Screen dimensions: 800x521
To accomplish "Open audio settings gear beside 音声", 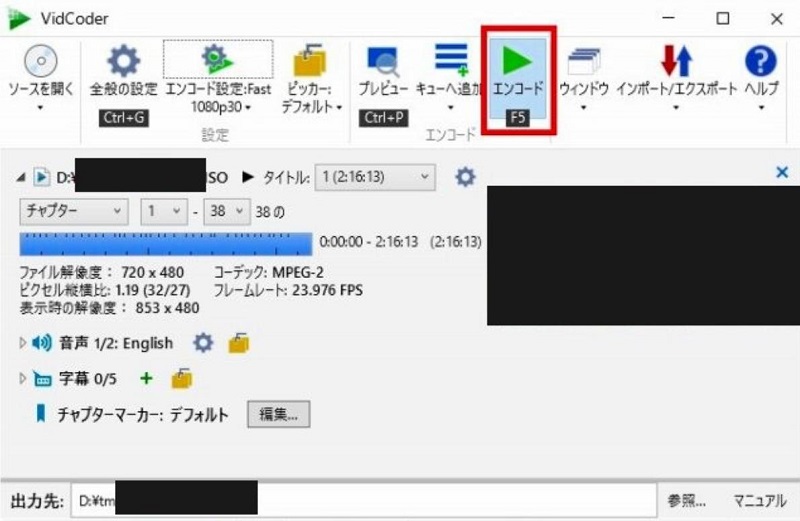I will coord(203,343).
